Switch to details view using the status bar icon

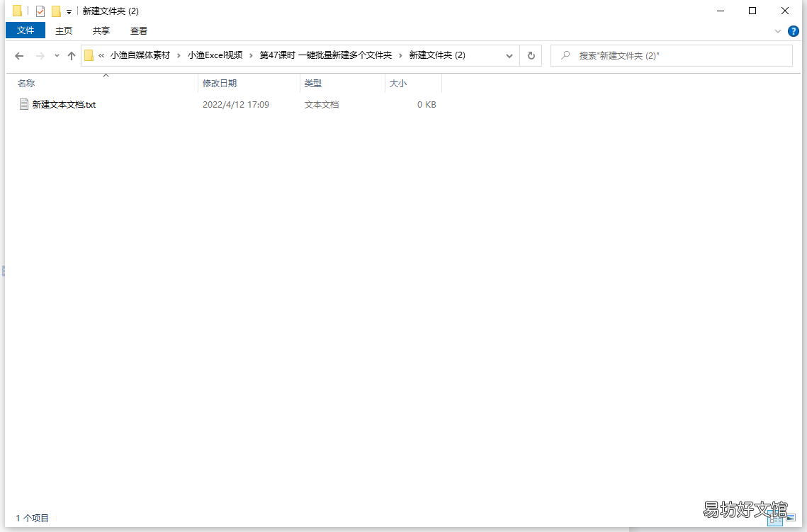(774, 519)
